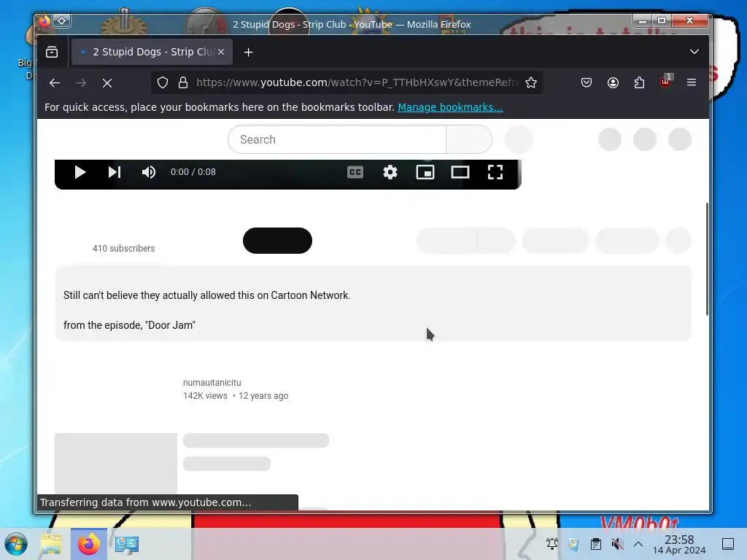Mute the video volume speaker icon
This screenshot has height=560, width=747.
click(149, 172)
